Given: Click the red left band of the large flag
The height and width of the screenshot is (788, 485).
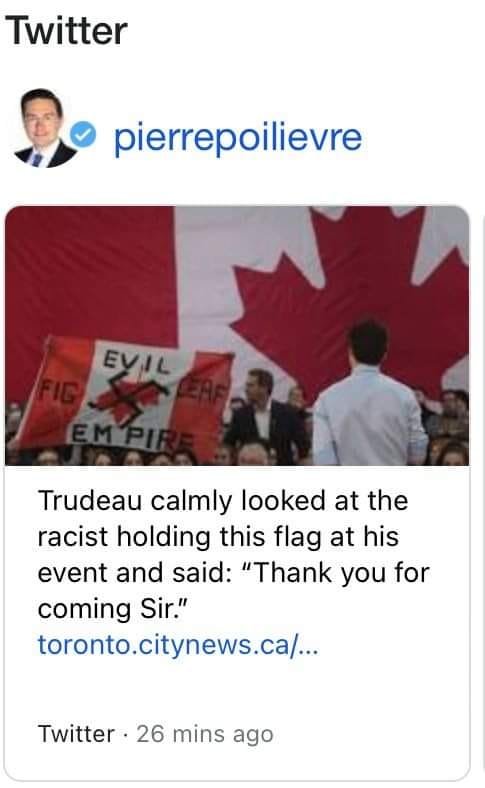Looking at the screenshot, I should point(90,276).
